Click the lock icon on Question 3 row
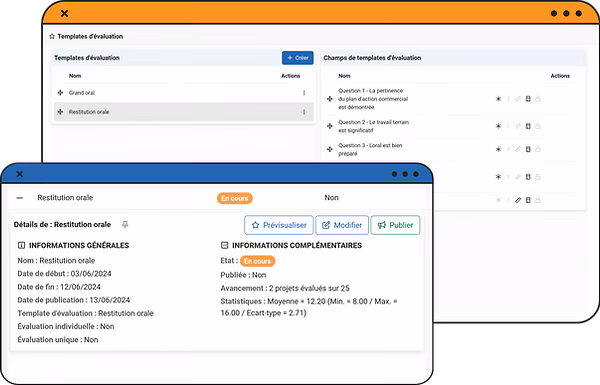The height and width of the screenshot is (385, 600). click(x=538, y=149)
